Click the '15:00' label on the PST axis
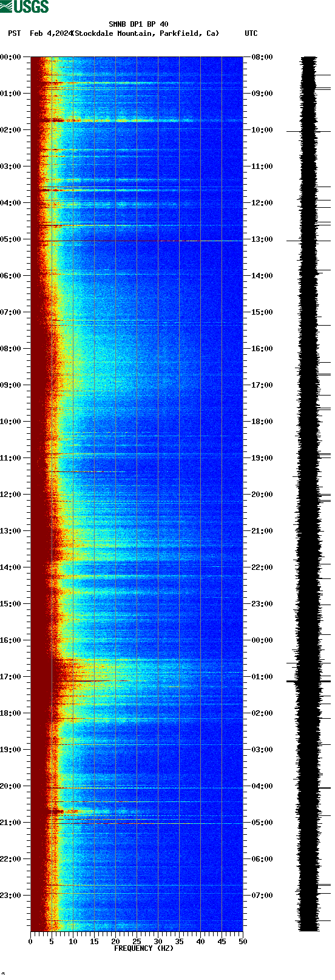Image resolution: width=335 pixels, height=980 pixels. coord(11,604)
